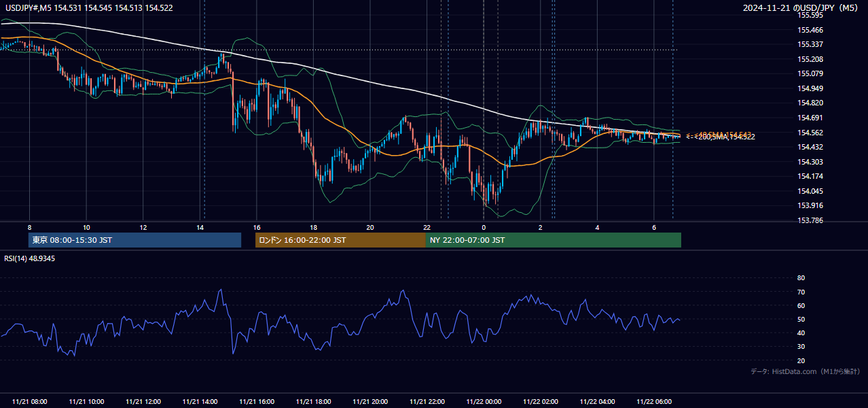Click hour tick 2 under price chart
Image resolution: width=868 pixels, height=408 pixels.
click(541, 227)
